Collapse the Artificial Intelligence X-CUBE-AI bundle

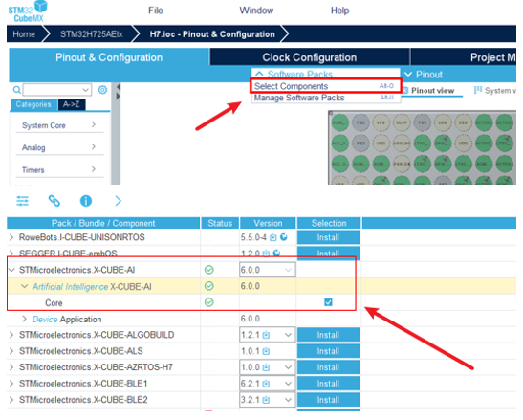click(x=24, y=286)
